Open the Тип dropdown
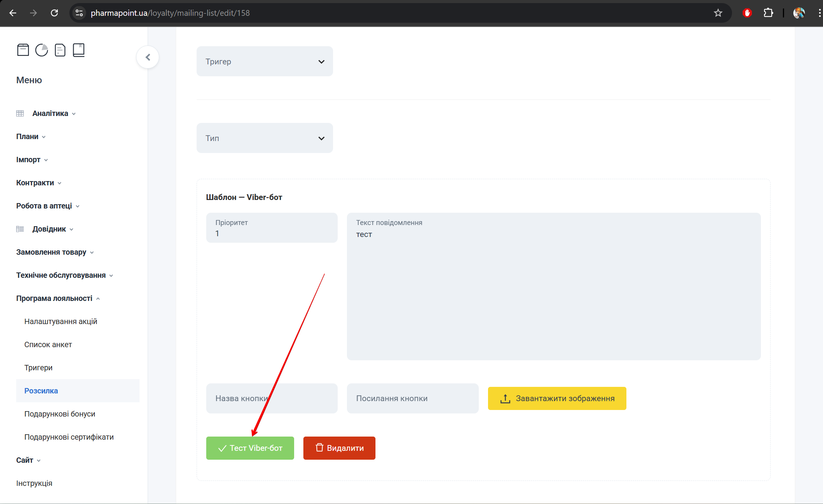Image resolution: width=823 pixels, height=504 pixels. (264, 138)
